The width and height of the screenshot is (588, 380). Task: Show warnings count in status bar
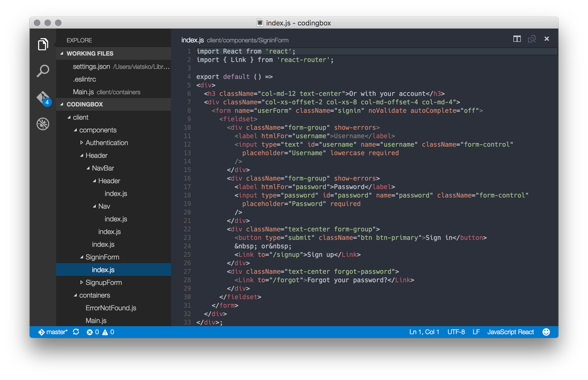(108, 332)
